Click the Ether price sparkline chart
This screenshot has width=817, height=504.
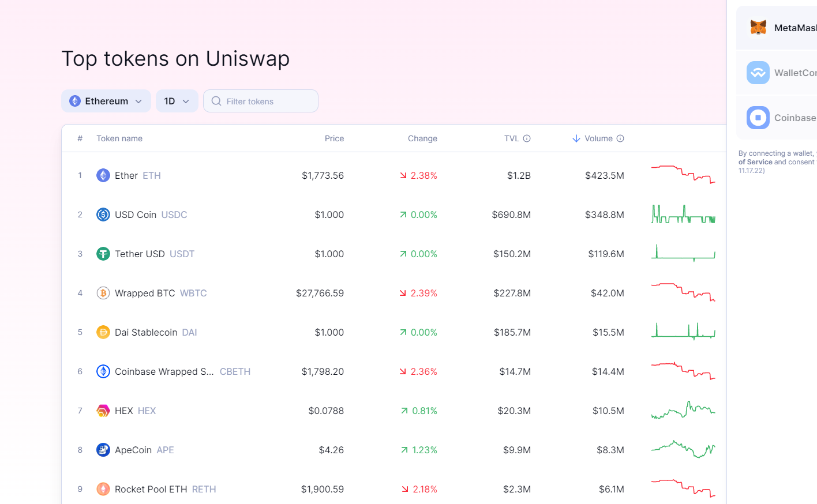pyautogui.click(x=683, y=174)
